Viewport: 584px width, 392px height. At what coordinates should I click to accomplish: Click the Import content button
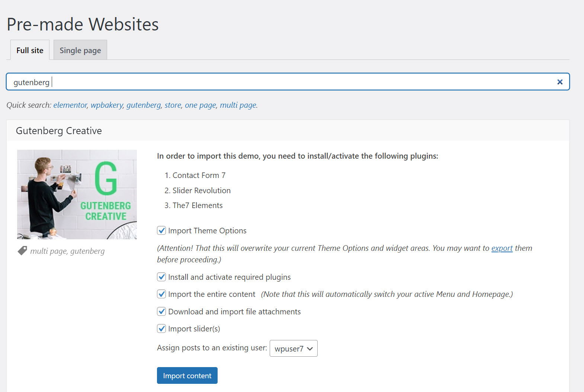(187, 376)
